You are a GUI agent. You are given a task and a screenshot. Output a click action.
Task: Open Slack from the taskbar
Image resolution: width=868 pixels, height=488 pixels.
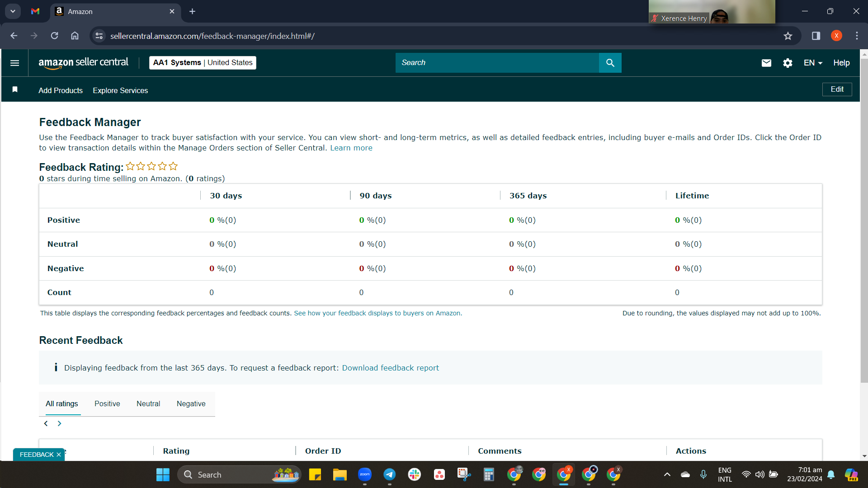point(415,474)
